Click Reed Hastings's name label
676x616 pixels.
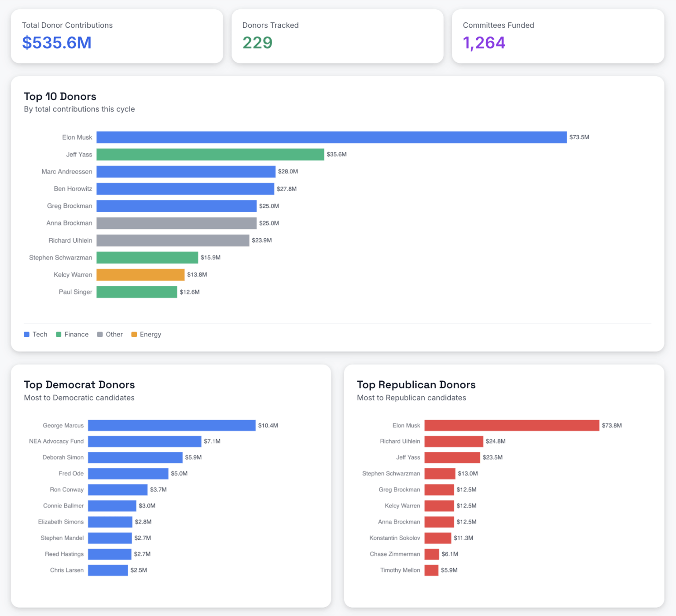tap(64, 554)
